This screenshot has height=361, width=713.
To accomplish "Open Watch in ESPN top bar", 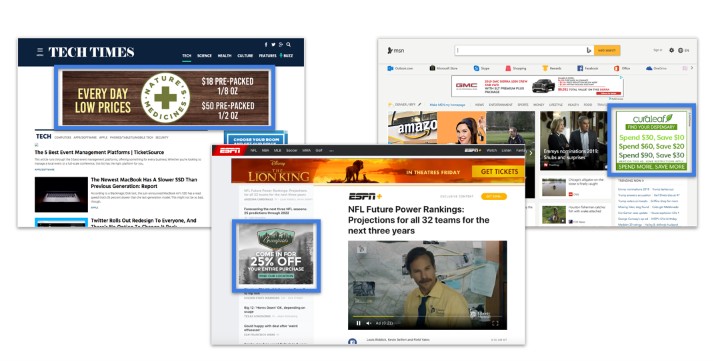I will [492, 150].
